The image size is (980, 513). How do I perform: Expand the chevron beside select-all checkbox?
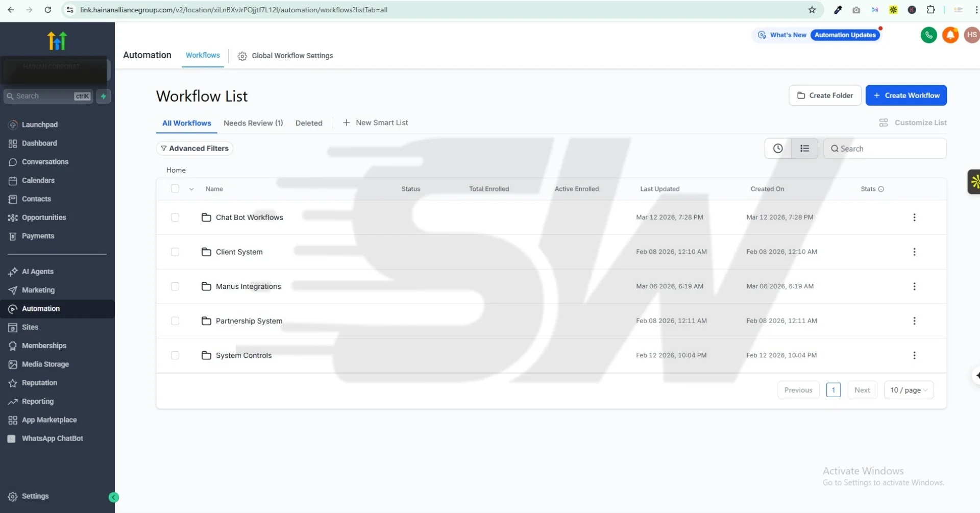pyautogui.click(x=191, y=189)
